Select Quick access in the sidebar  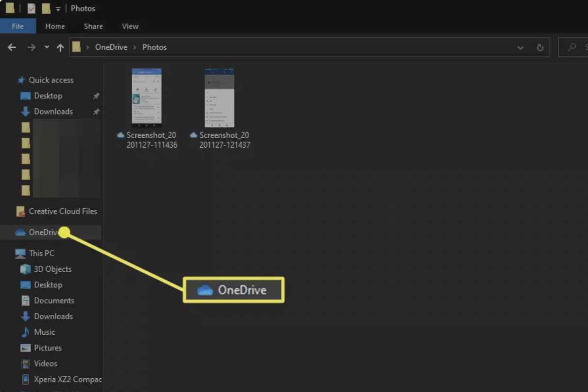click(x=51, y=80)
